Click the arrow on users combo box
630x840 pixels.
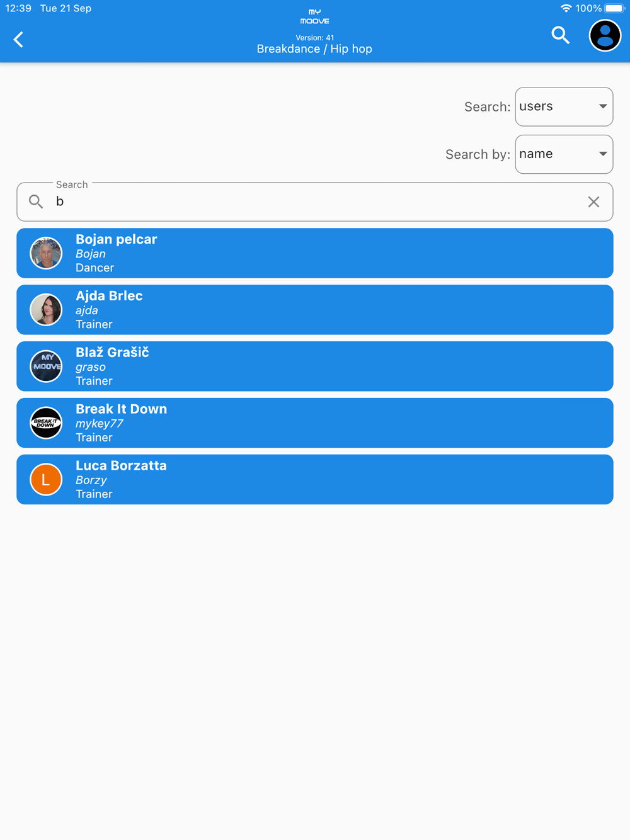point(602,106)
